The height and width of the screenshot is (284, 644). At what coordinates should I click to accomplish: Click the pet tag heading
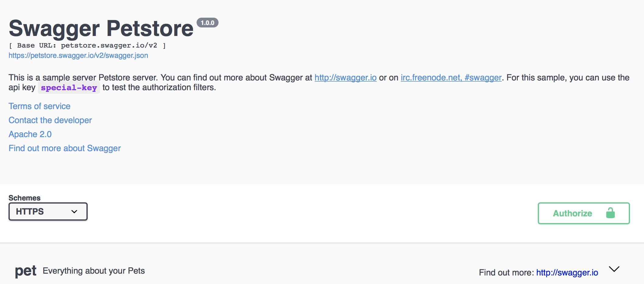(26, 271)
